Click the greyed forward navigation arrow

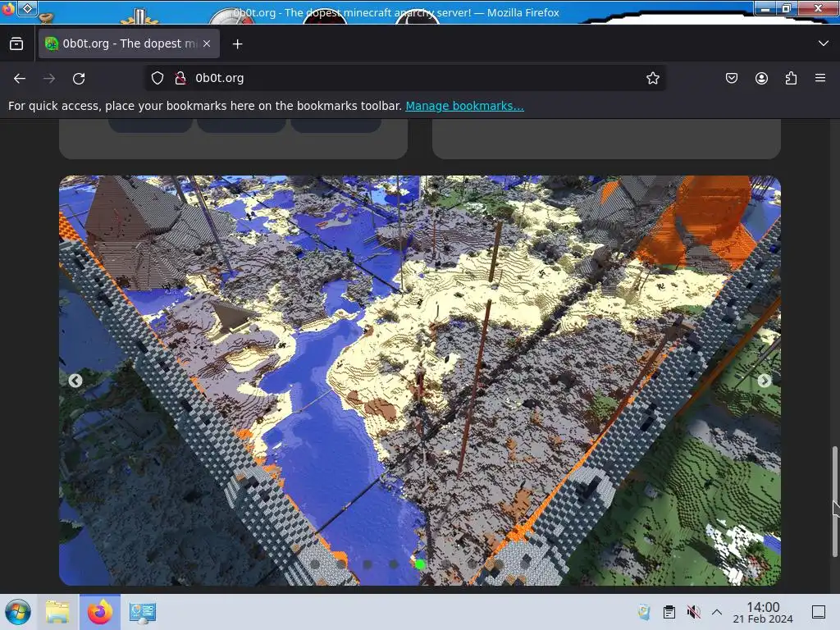pos(49,78)
